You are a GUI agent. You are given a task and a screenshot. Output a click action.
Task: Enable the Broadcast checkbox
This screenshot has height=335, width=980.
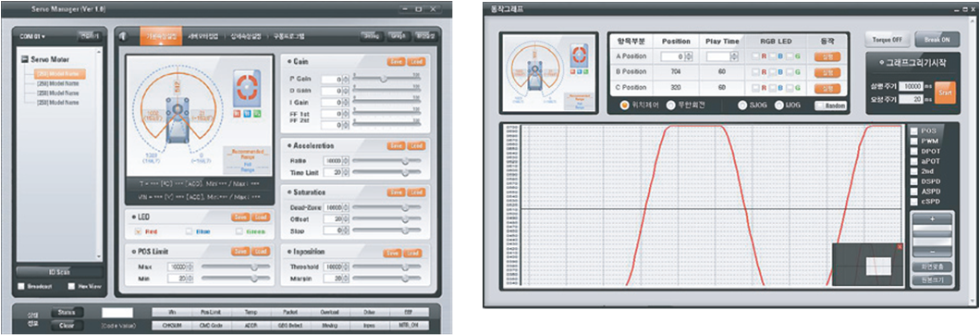[21, 287]
